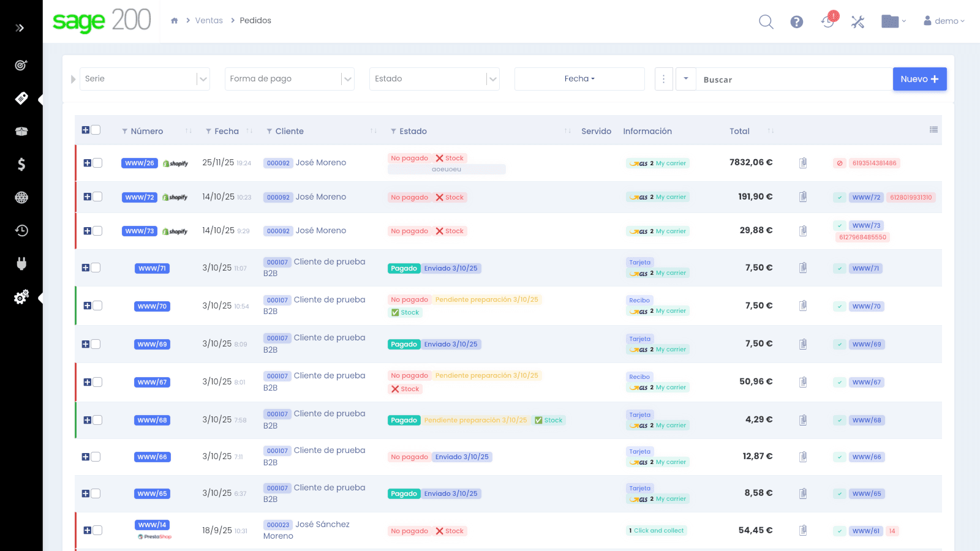The height and width of the screenshot is (551, 980).
Task: Click the search magnifier icon in header
Action: (766, 22)
